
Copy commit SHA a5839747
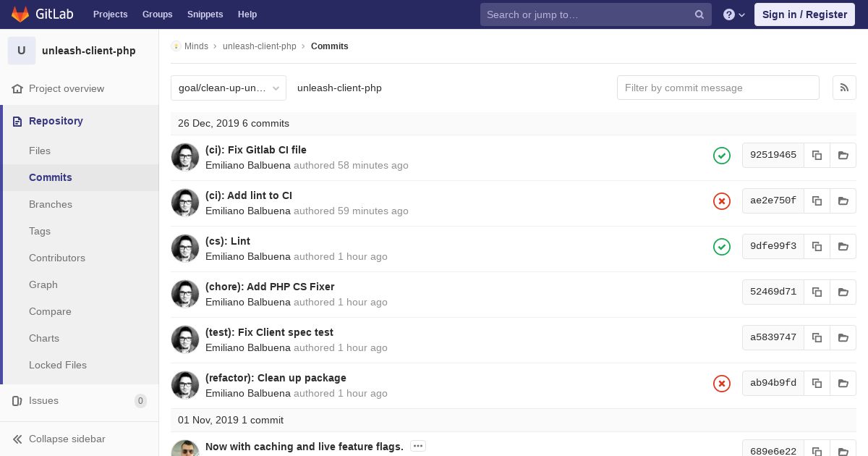[817, 337]
